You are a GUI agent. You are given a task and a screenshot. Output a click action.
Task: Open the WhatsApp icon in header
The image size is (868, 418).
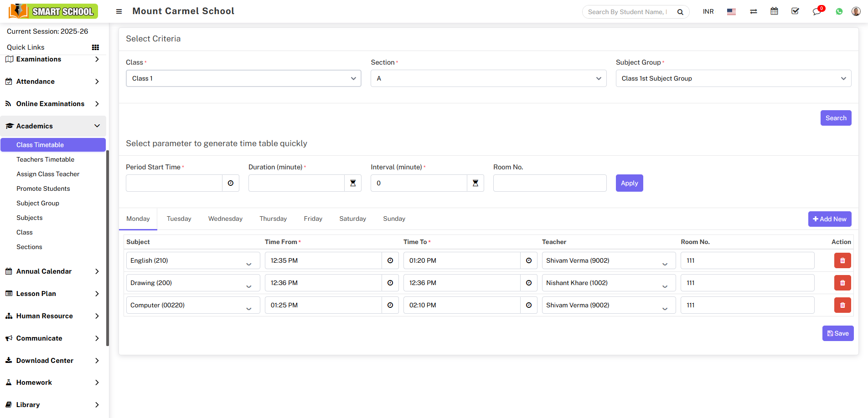[839, 11]
